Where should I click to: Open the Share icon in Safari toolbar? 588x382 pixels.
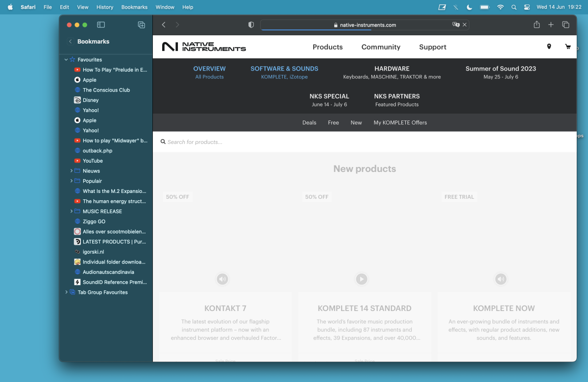537,24
